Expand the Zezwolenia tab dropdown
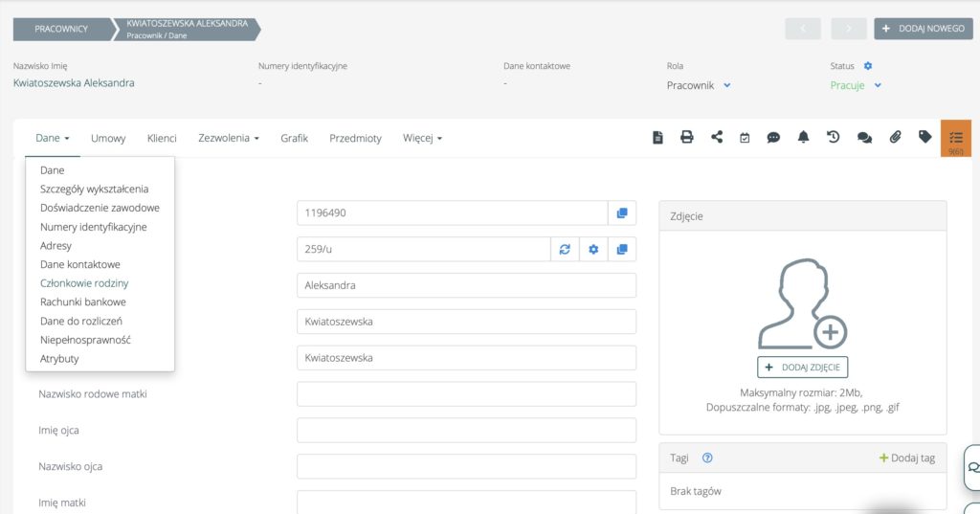 229,138
